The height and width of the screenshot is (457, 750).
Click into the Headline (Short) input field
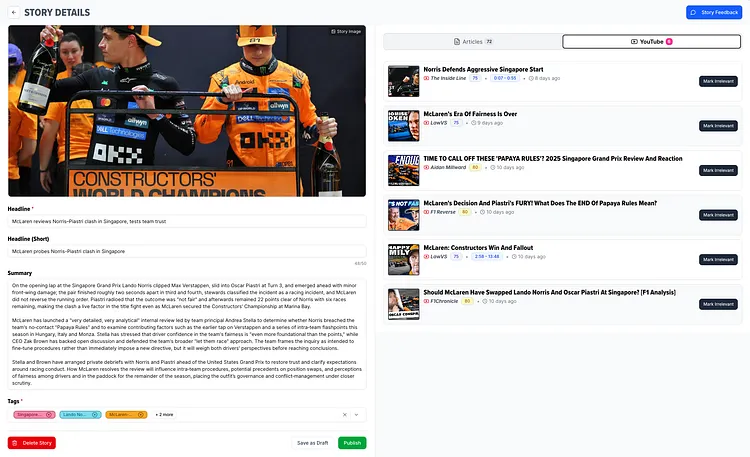(186, 251)
